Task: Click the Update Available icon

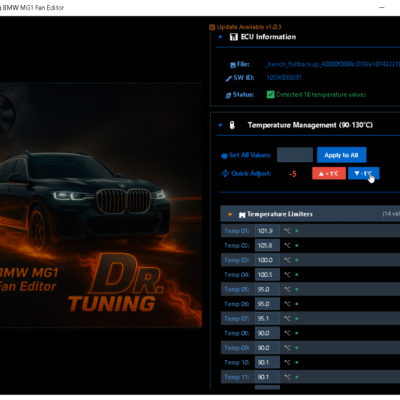Action: [x=212, y=27]
